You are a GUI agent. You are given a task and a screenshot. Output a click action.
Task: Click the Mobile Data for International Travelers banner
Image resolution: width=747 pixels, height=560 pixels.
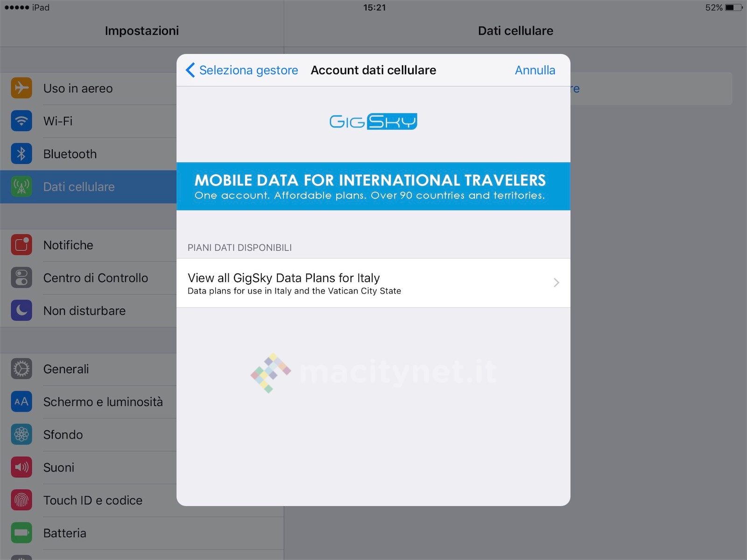(373, 186)
